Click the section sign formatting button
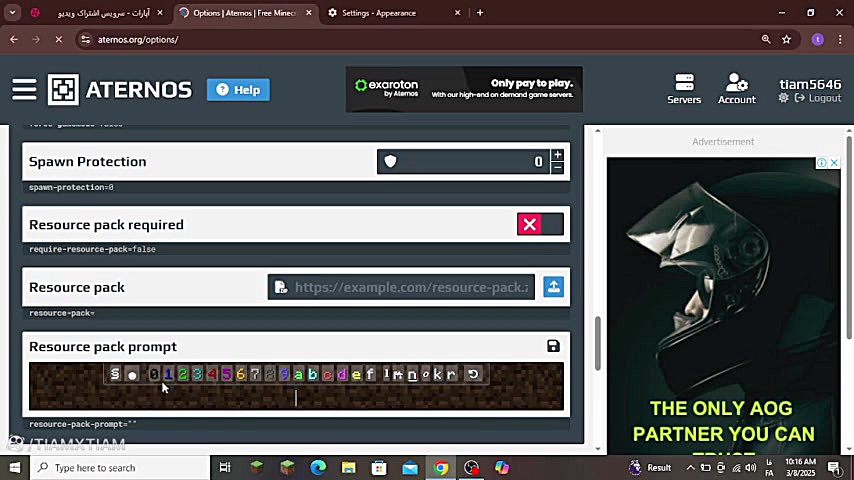The width and height of the screenshot is (854, 480). (x=115, y=374)
